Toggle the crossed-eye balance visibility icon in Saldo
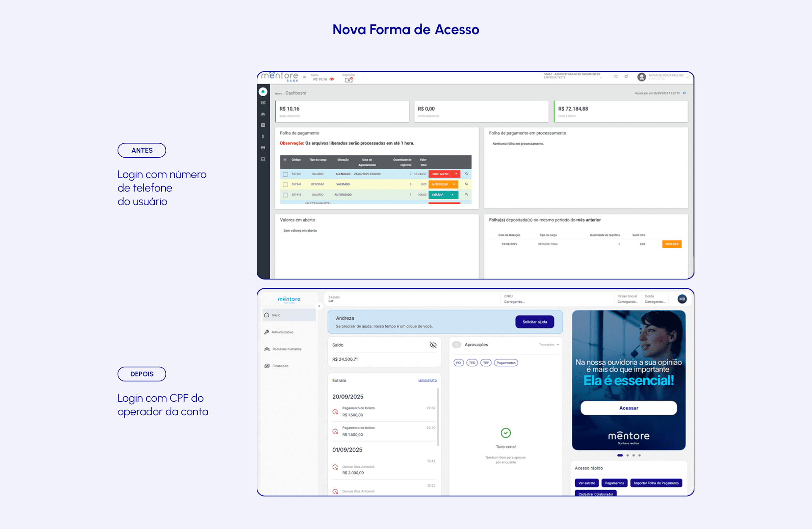 (x=433, y=345)
